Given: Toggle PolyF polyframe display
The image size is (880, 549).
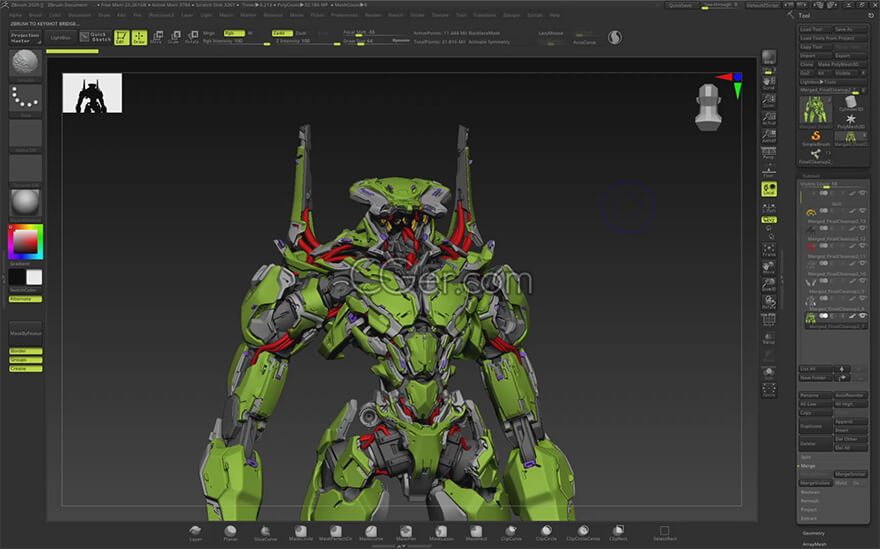Looking at the screenshot, I should click(769, 319).
